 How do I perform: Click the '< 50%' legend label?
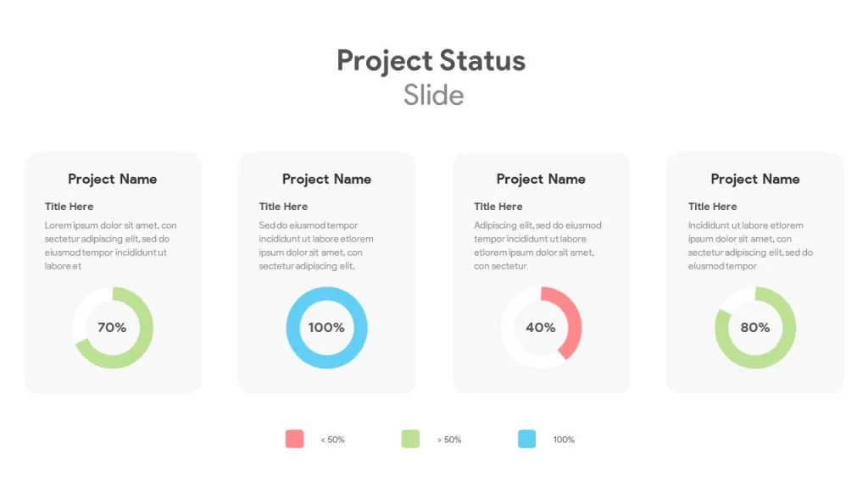332,440
